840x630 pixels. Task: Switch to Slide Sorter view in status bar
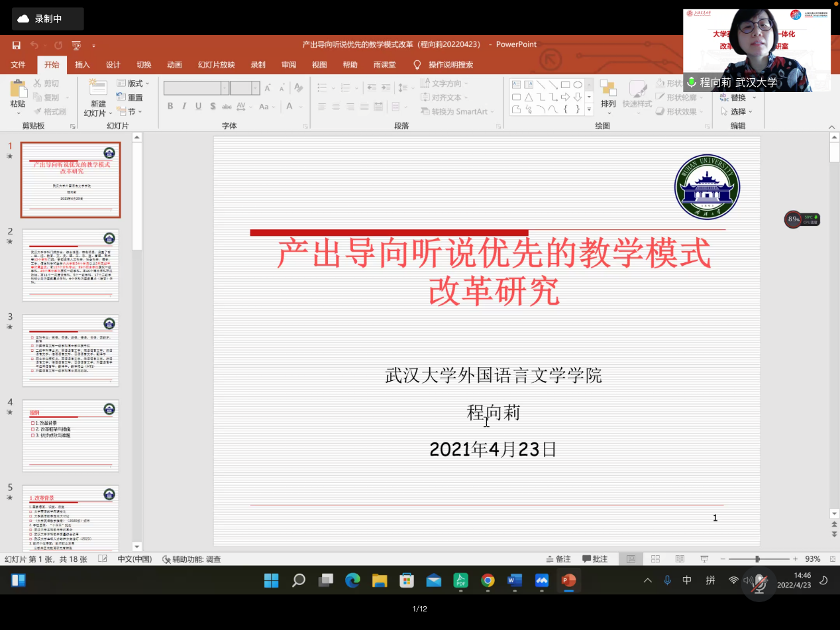(x=655, y=559)
